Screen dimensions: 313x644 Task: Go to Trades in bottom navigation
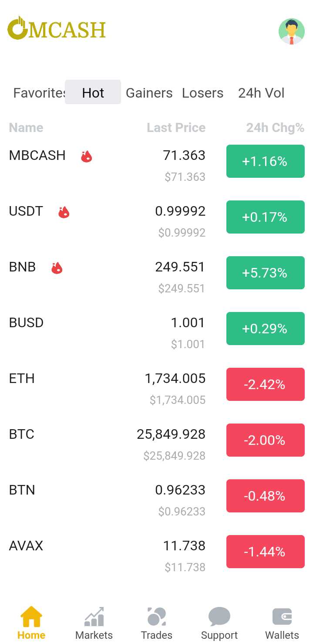(157, 623)
